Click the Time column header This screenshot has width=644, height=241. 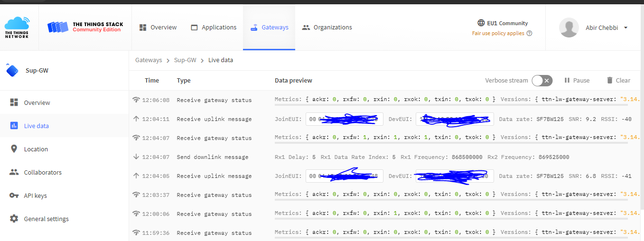click(x=152, y=80)
